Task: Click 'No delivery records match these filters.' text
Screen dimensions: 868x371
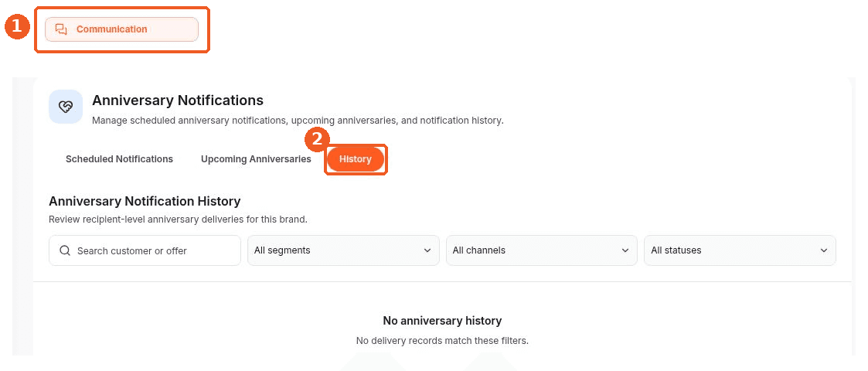Action: (x=442, y=341)
